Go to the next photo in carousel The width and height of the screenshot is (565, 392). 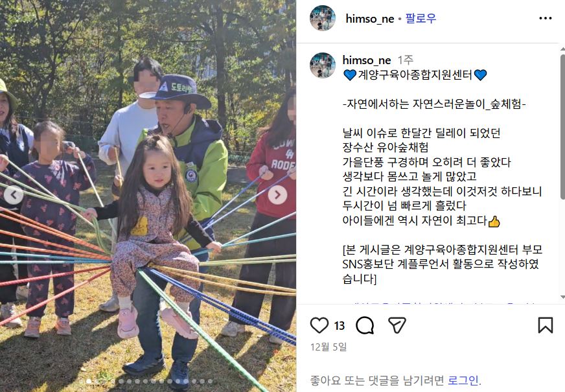tap(277, 195)
